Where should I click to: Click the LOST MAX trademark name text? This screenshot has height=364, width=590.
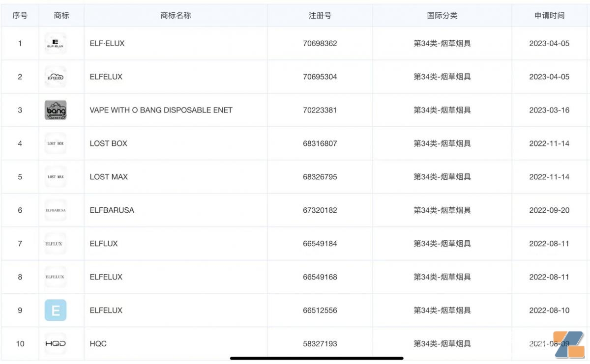tap(109, 177)
